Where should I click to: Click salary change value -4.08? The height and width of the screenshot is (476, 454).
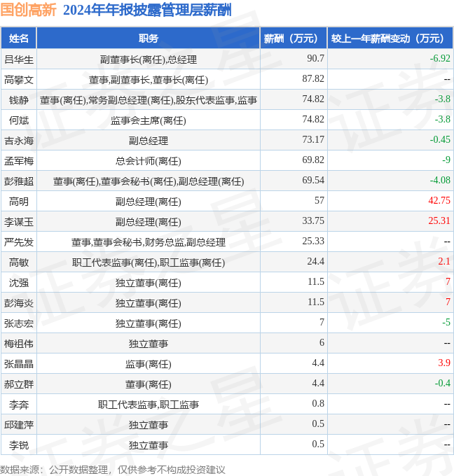point(440,181)
